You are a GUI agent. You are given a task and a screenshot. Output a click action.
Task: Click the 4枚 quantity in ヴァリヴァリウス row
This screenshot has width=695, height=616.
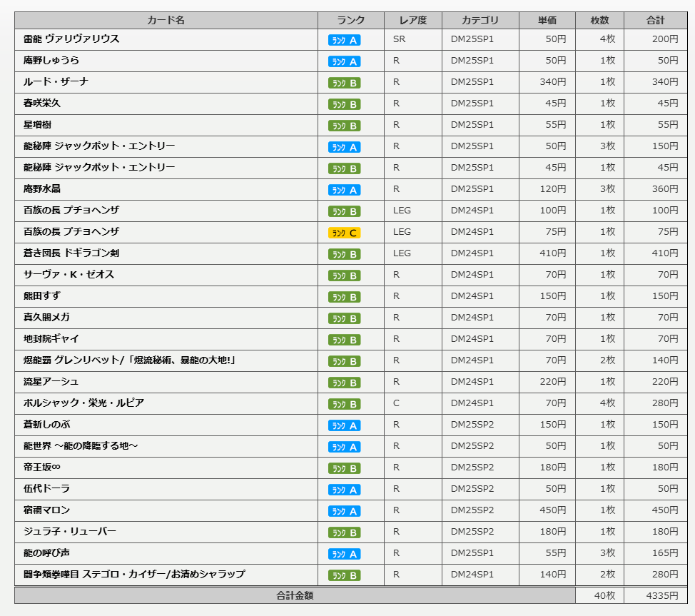[x=608, y=39]
